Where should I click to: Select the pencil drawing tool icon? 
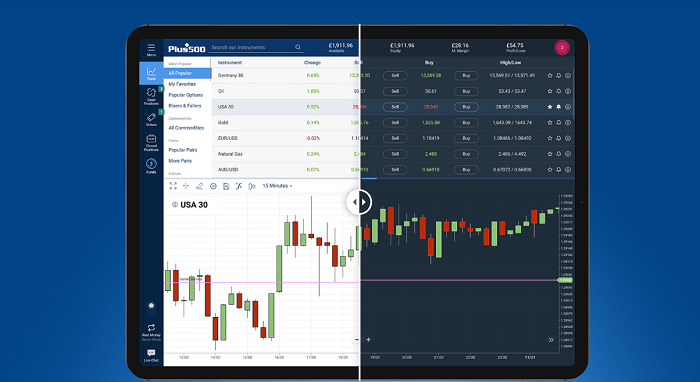click(x=200, y=186)
